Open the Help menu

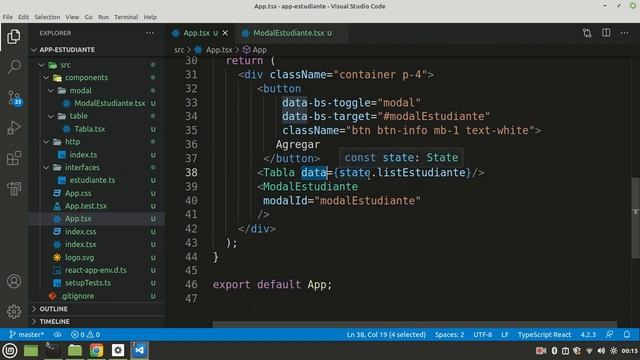(150, 17)
